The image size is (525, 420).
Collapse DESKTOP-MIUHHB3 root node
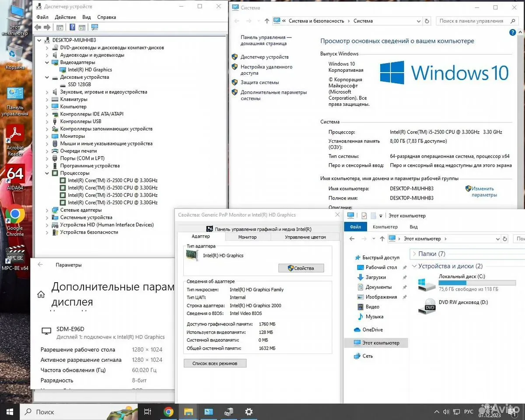[x=40, y=40]
